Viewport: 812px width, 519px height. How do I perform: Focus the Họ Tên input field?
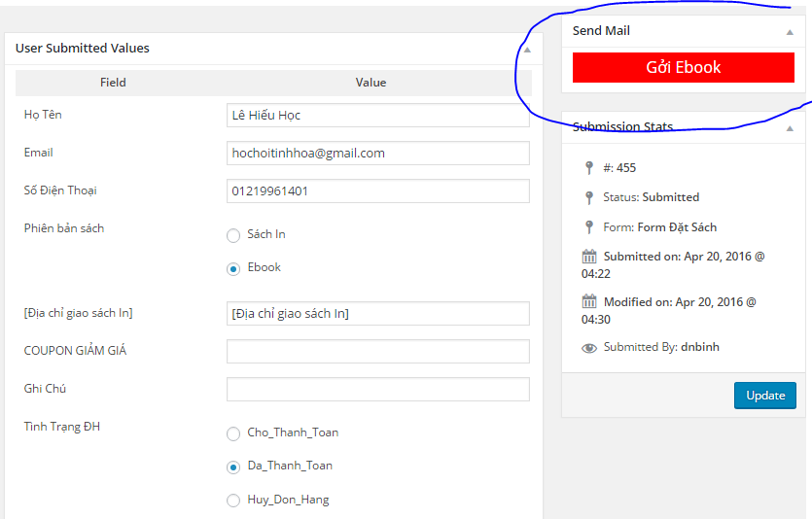click(x=378, y=115)
